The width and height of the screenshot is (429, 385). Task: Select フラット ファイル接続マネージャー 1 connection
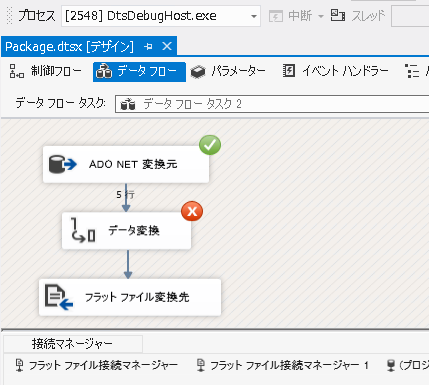click(283, 365)
